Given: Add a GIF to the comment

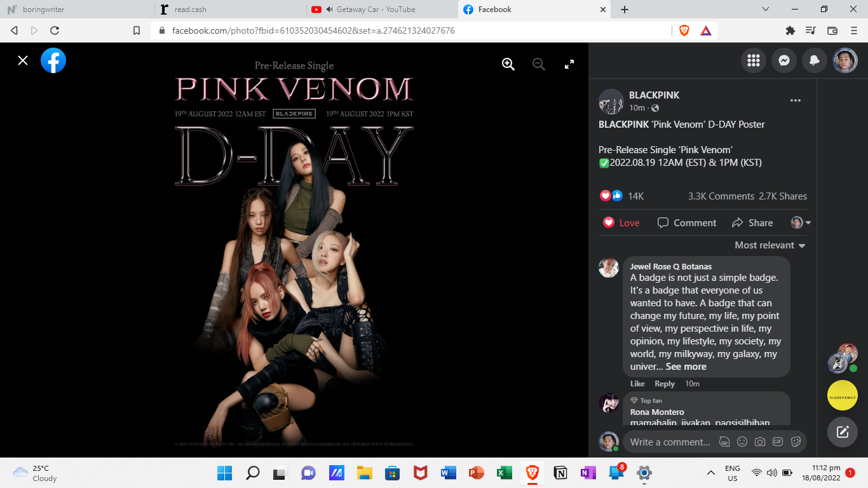Looking at the screenshot, I should pyautogui.click(x=778, y=442).
